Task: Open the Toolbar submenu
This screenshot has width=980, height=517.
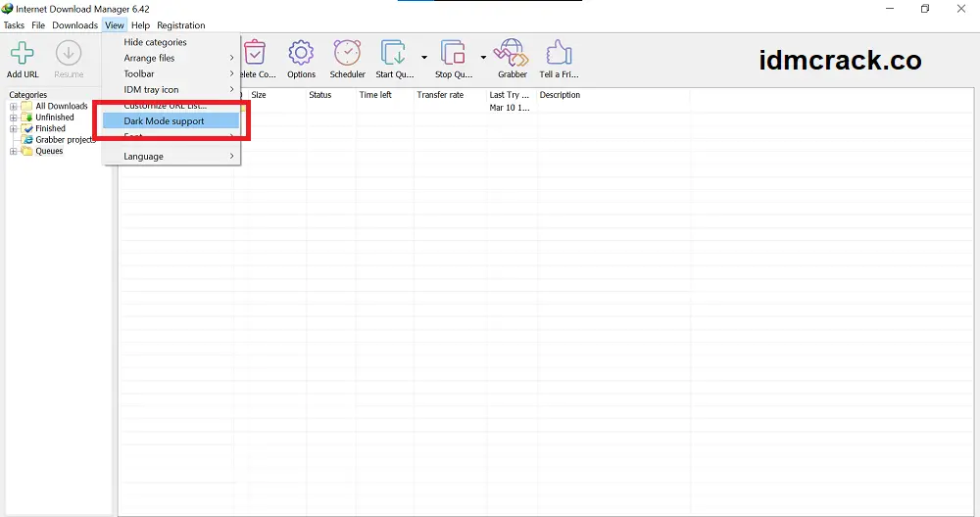Action: tap(171, 73)
